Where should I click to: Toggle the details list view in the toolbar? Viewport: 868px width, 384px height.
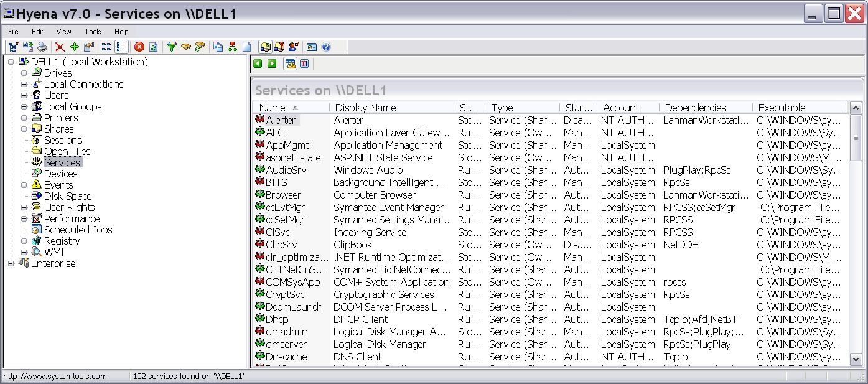pos(122,47)
